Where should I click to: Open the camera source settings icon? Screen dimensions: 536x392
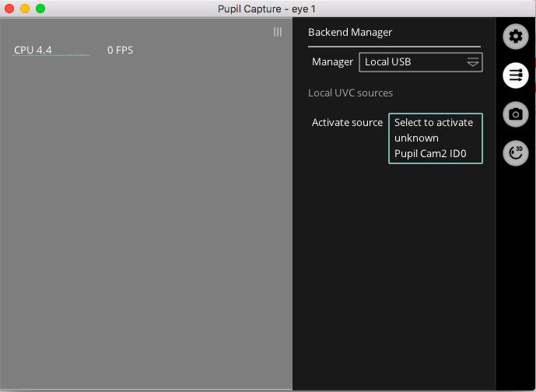pos(516,114)
